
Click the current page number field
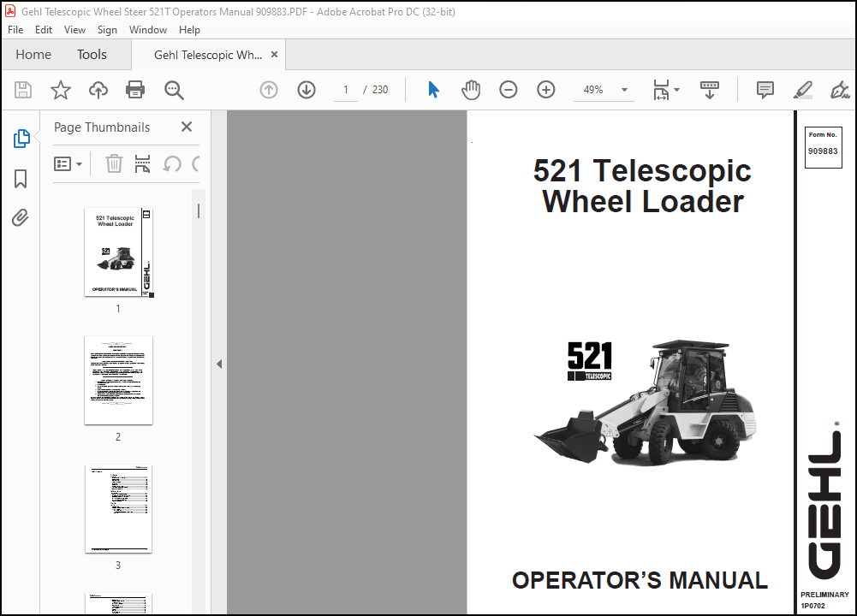tap(345, 90)
